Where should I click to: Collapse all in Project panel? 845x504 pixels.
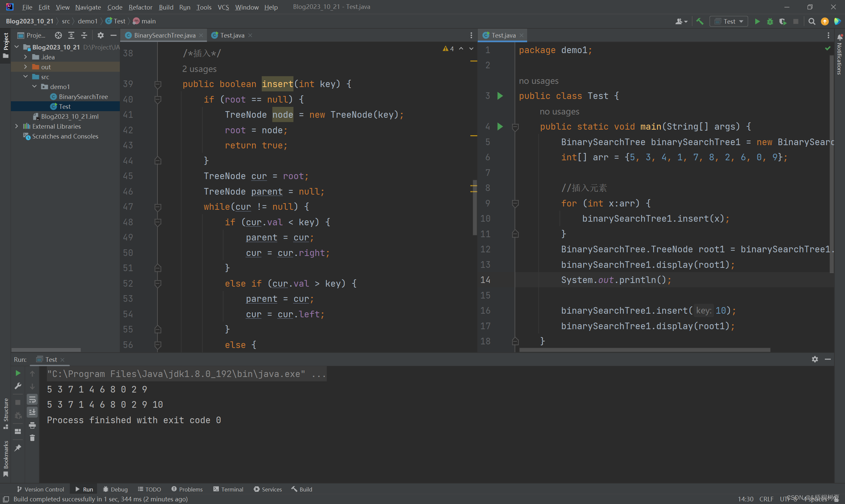[84, 35]
